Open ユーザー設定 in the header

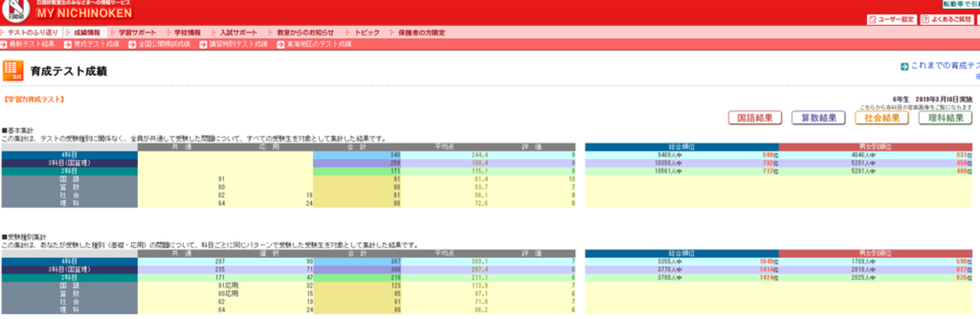click(893, 20)
